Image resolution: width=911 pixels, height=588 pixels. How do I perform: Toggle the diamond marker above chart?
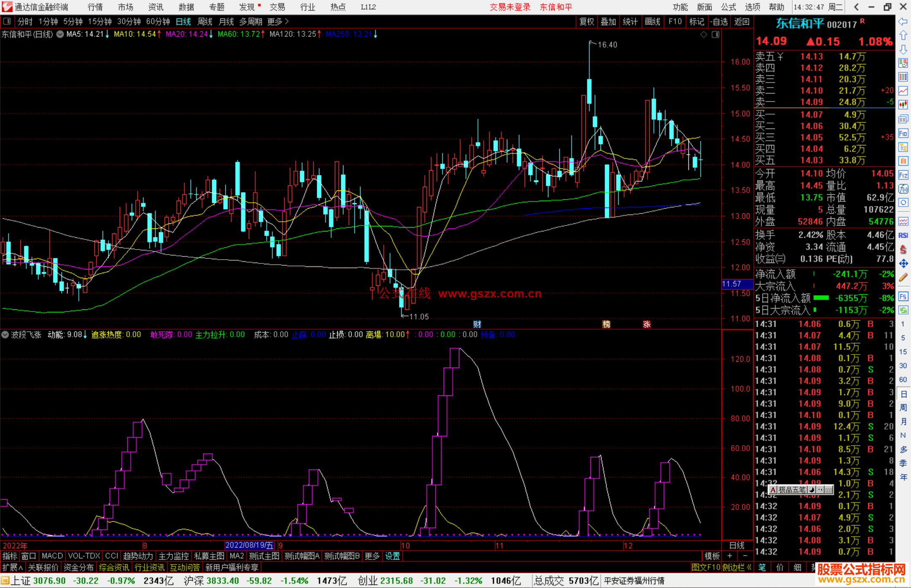(x=703, y=35)
